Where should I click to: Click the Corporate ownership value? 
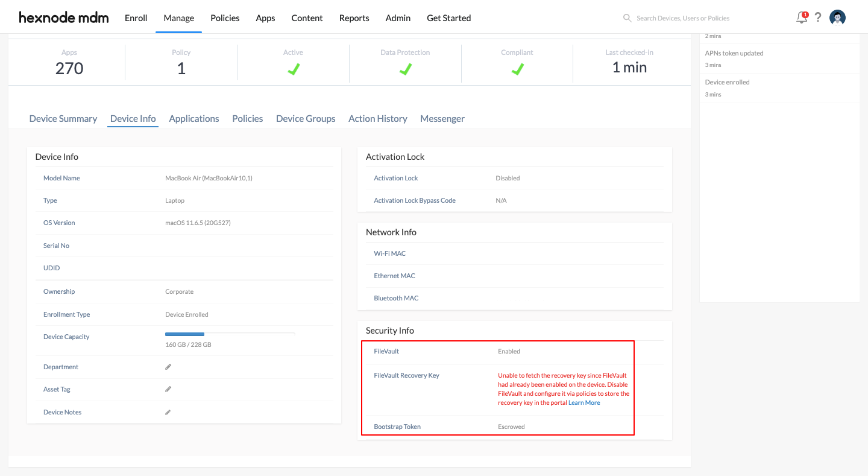(180, 291)
